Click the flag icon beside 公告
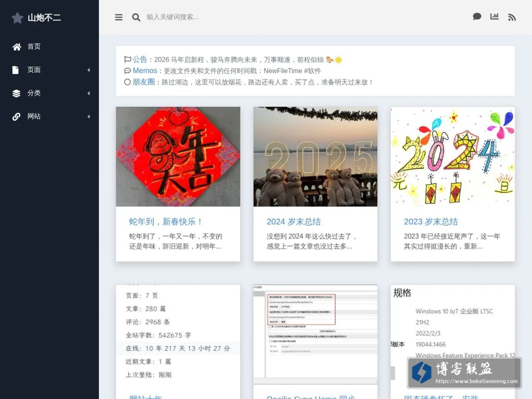This screenshot has height=399, width=532. click(x=128, y=59)
